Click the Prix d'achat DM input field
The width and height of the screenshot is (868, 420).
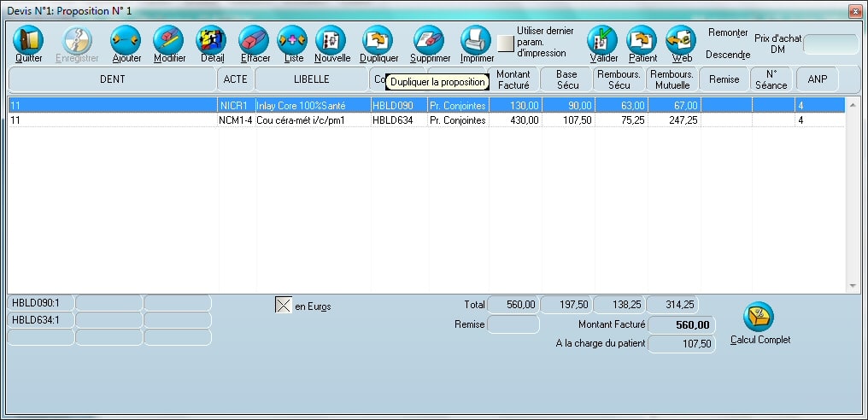830,44
